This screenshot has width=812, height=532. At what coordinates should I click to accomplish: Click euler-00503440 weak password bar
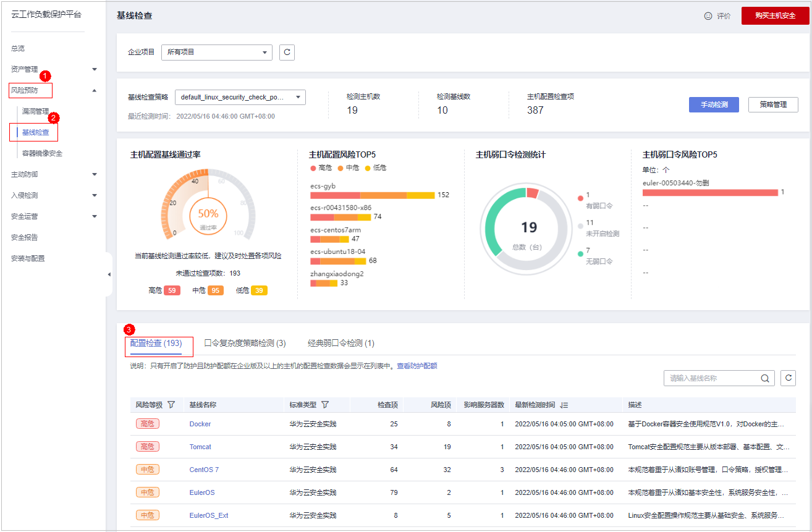coord(710,193)
